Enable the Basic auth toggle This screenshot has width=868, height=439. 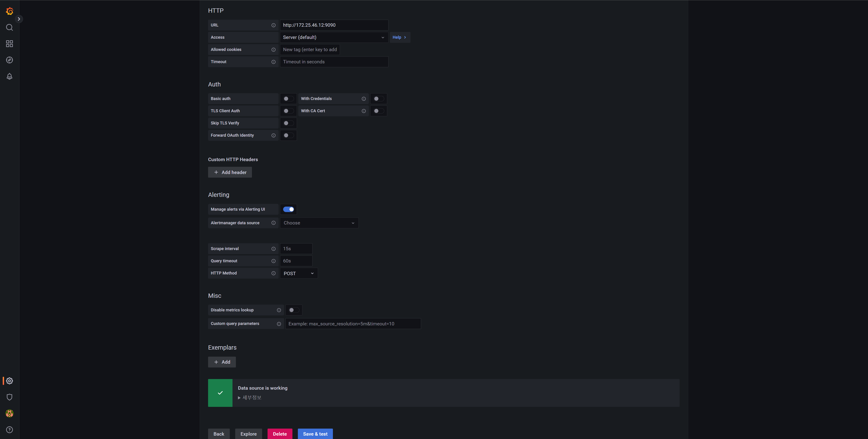click(x=288, y=99)
